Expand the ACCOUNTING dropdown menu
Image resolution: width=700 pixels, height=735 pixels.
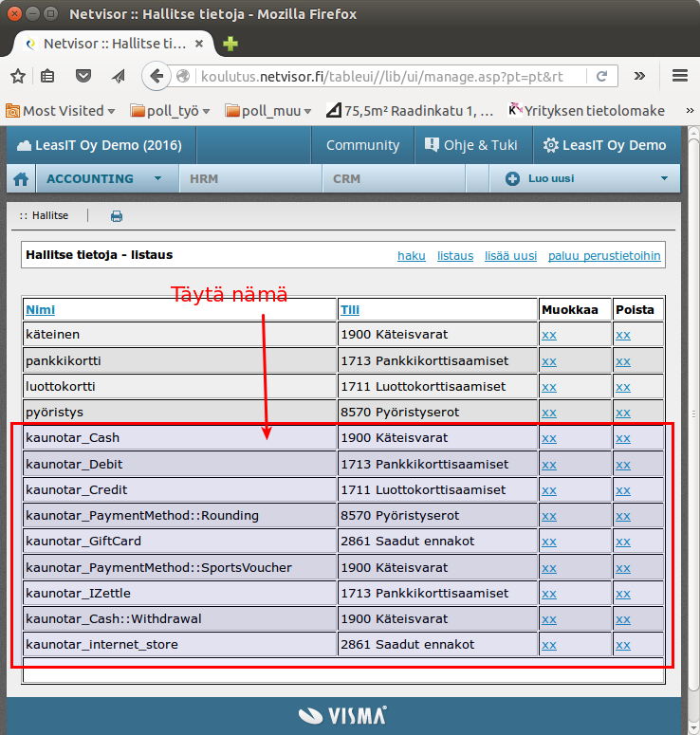[x=158, y=178]
